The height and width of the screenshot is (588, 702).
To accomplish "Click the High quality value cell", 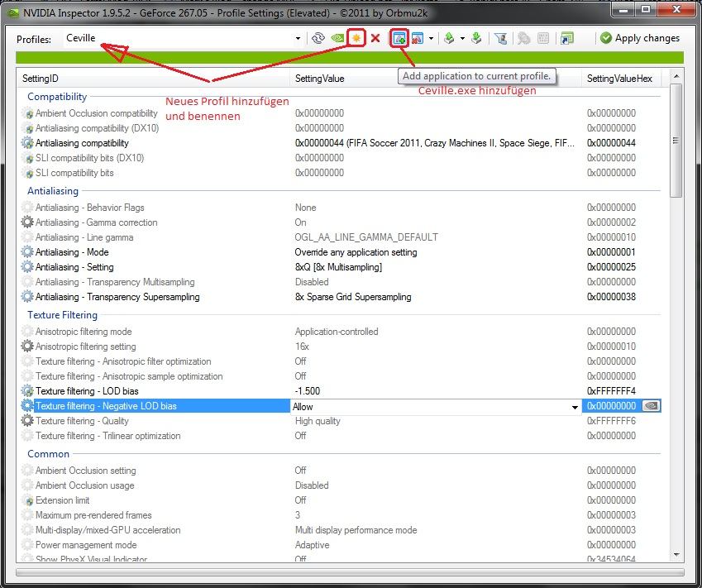I will tap(318, 421).
